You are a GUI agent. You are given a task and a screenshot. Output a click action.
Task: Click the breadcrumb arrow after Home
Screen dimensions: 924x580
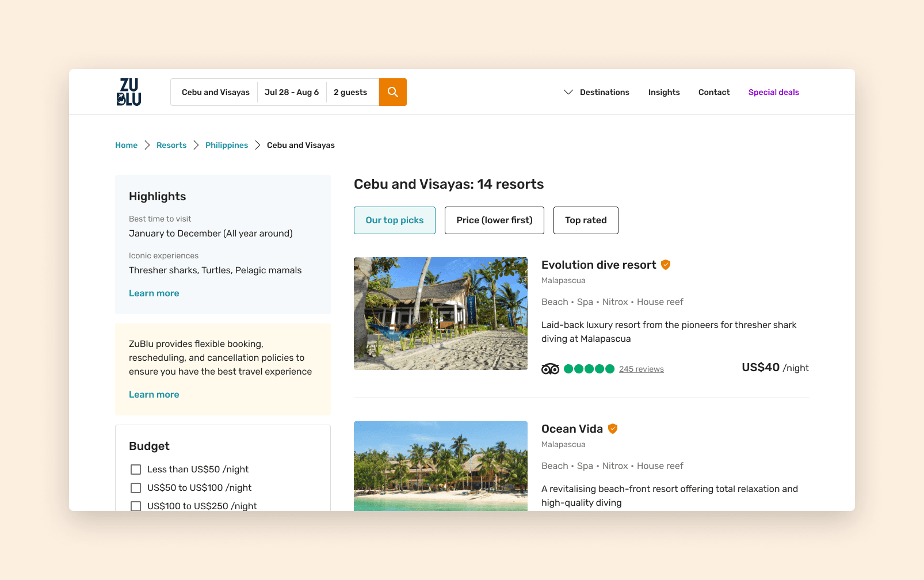click(x=147, y=145)
